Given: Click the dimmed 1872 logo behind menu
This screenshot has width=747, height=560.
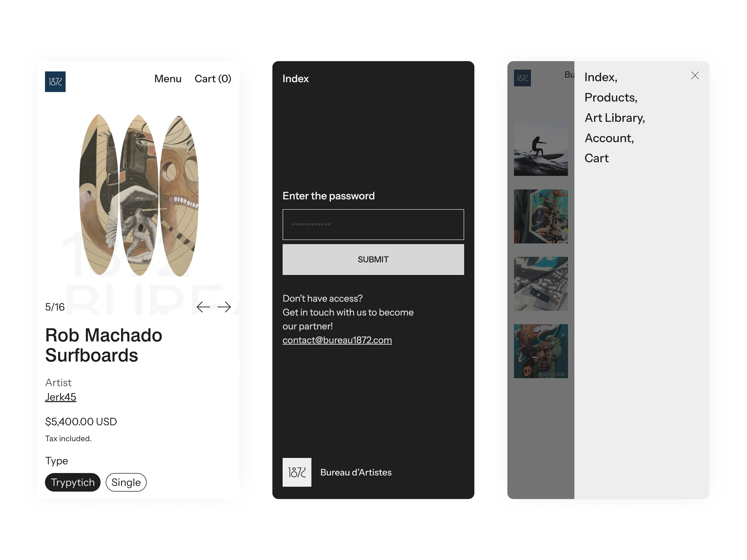Looking at the screenshot, I should click(x=522, y=78).
